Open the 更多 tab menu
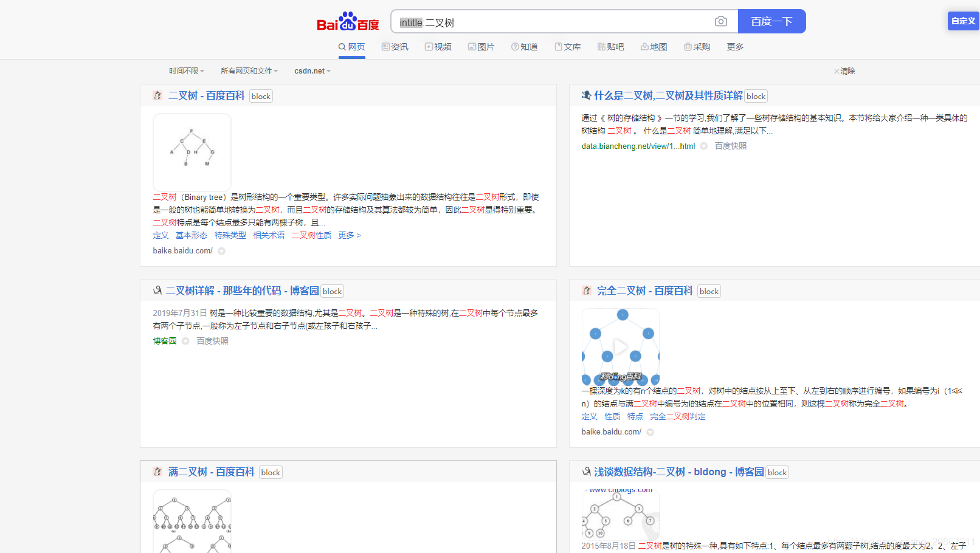This screenshot has height=553, width=980. click(735, 47)
